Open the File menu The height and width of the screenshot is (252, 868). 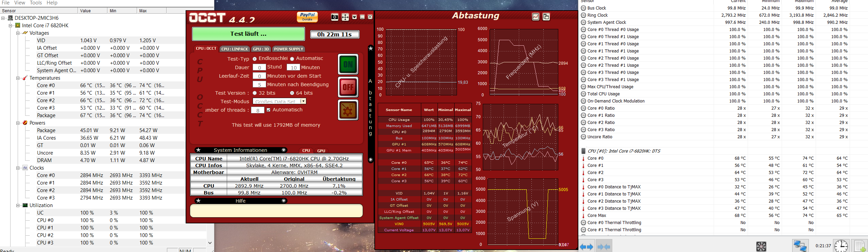(x=6, y=3)
